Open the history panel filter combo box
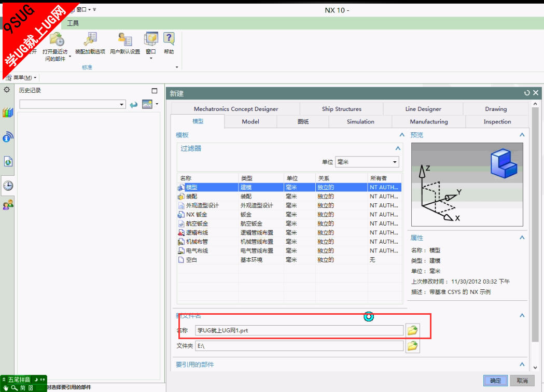 coord(73,104)
